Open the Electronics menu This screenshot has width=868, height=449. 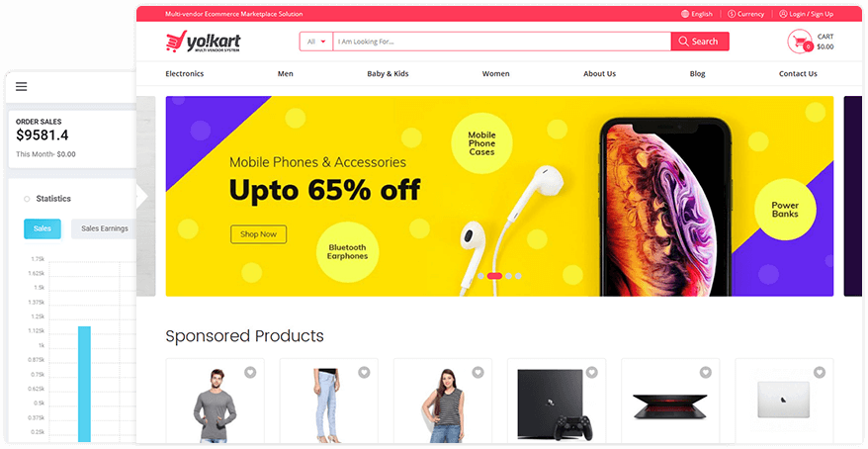(x=184, y=73)
